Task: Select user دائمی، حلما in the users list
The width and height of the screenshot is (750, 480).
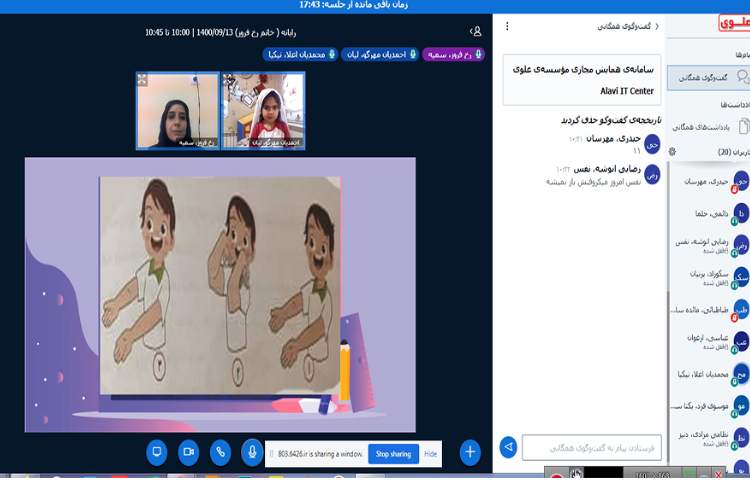Action: coord(710,214)
